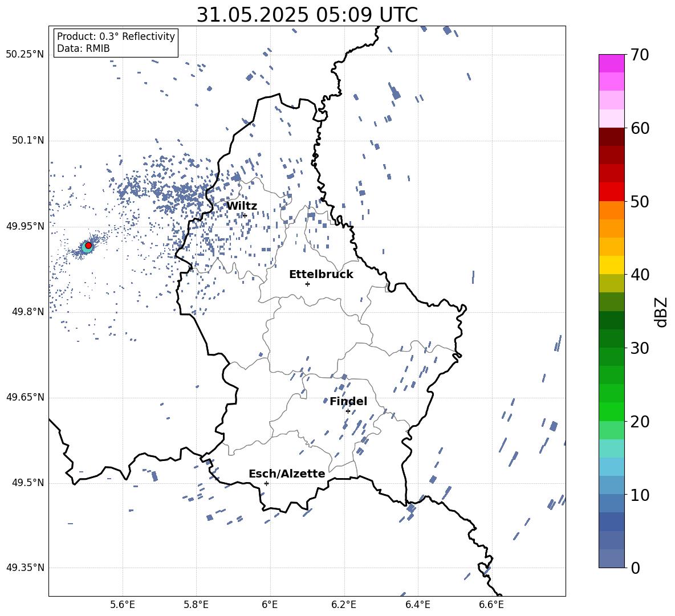675x616 pixels.
Task: Click the colorbar tick label 70
Action: coord(640,55)
